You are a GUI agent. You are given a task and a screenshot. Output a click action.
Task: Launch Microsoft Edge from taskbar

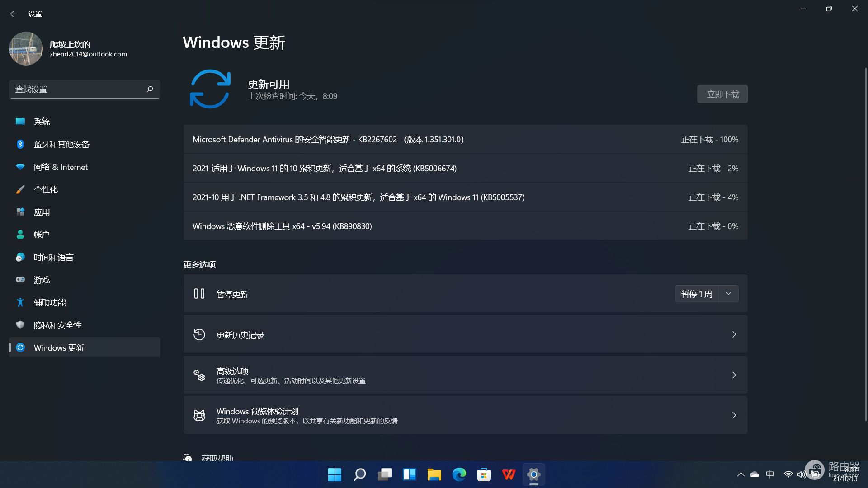click(x=459, y=474)
